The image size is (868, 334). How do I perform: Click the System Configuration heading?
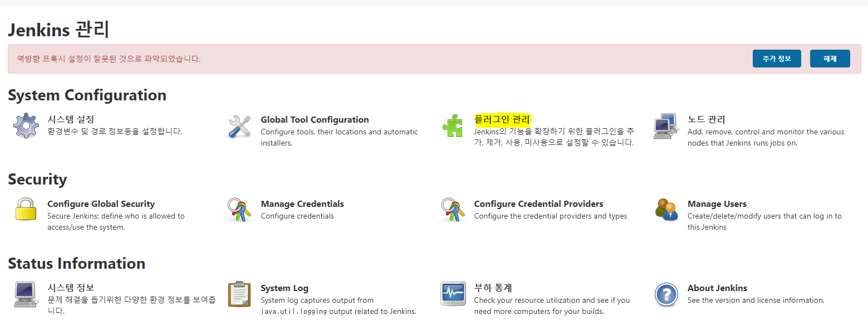(x=87, y=95)
